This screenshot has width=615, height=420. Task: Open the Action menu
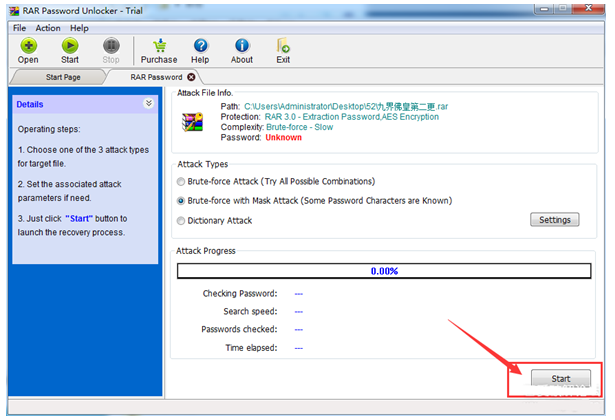[48, 28]
